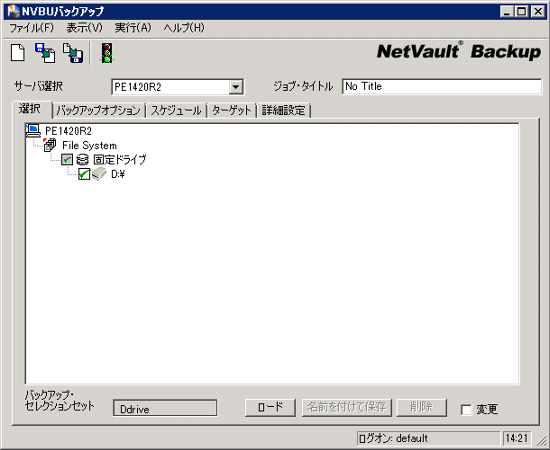This screenshot has width=550, height=450.
Task: Click the 削除 button
Action: tap(422, 408)
